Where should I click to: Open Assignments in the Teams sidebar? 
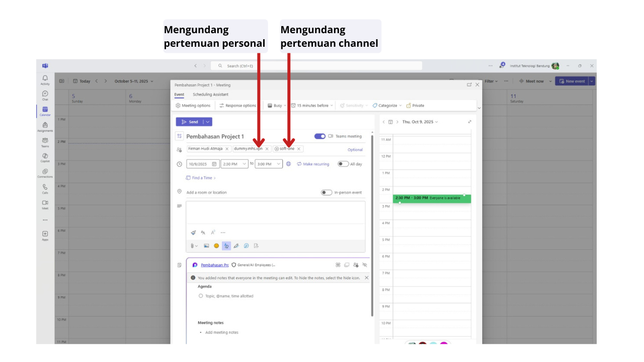point(45,126)
